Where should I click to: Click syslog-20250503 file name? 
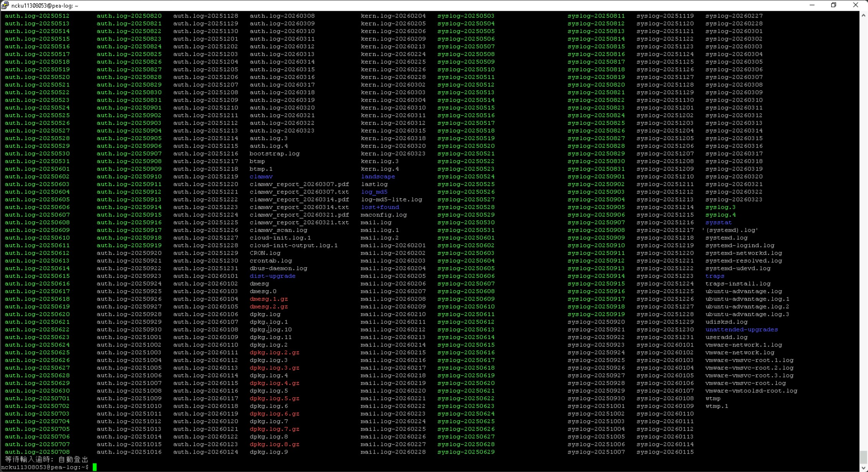466,16
